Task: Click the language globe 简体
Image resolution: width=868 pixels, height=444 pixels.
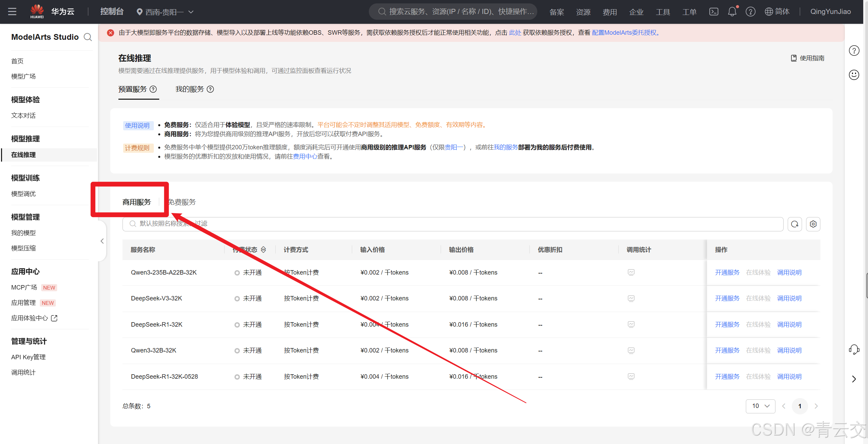Action: tap(777, 12)
